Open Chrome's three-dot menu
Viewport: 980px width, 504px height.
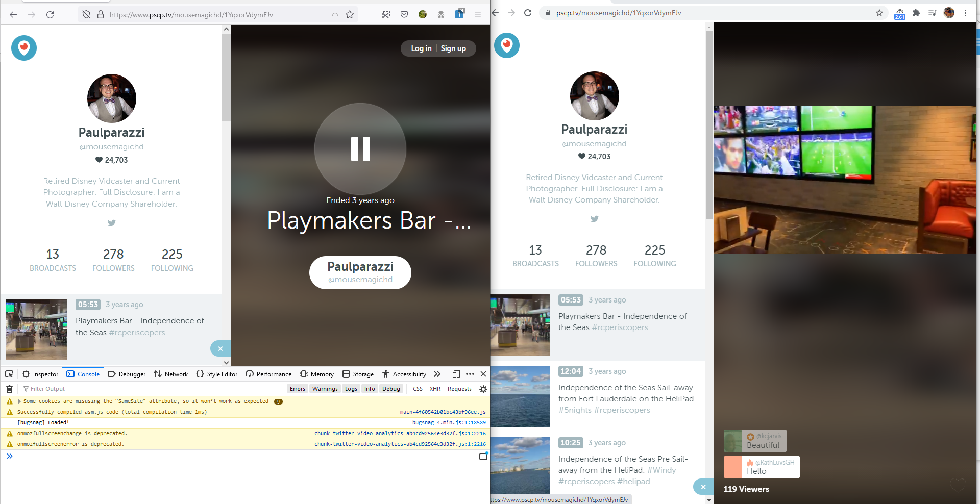point(966,13)
